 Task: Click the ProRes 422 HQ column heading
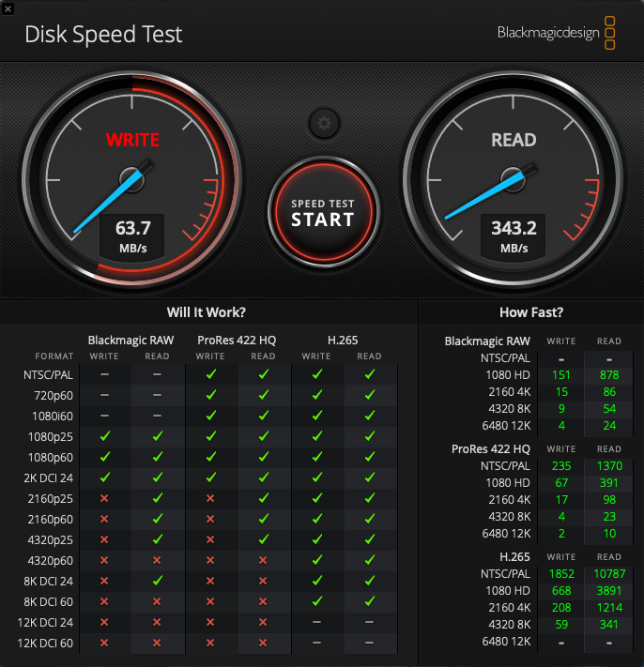237,341
